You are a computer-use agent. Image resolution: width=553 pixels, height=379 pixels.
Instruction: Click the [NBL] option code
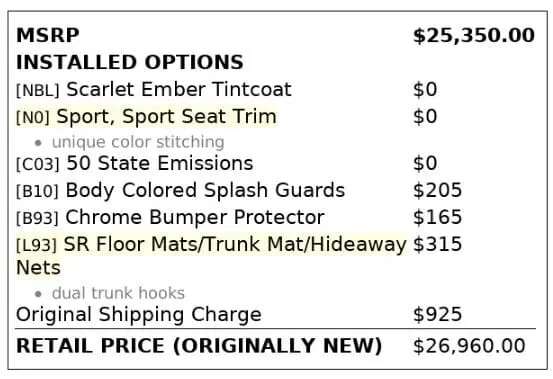pos(38,90)
